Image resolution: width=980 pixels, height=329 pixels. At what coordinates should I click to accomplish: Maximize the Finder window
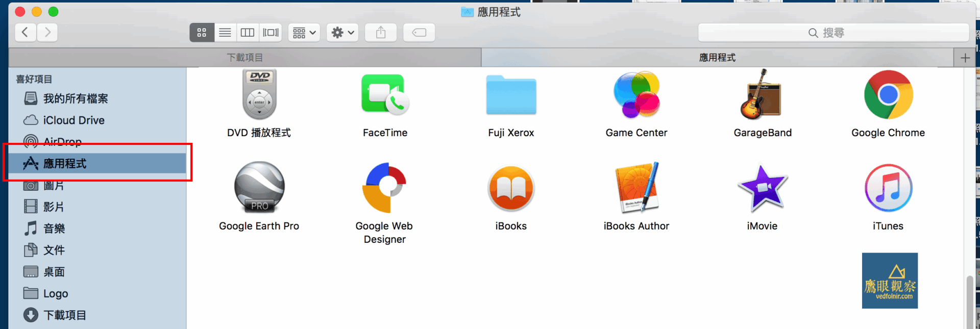point(53,11)
